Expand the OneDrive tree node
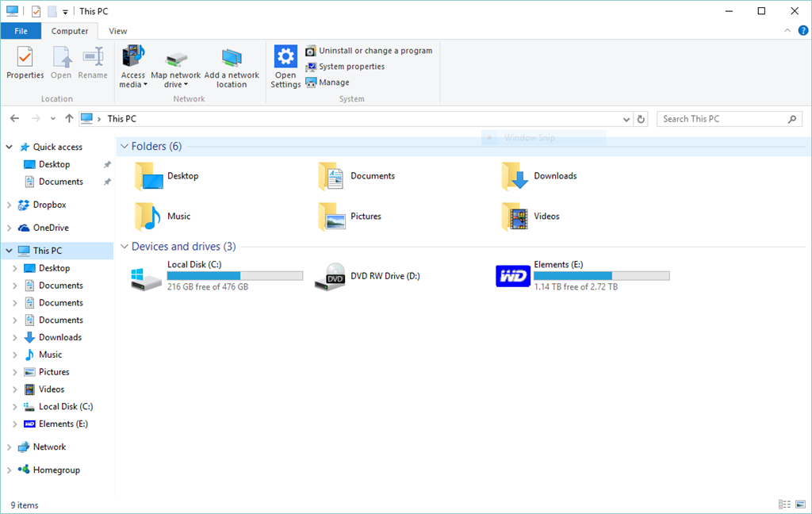This screenshot has width=812, height=514. pos(9,228)
